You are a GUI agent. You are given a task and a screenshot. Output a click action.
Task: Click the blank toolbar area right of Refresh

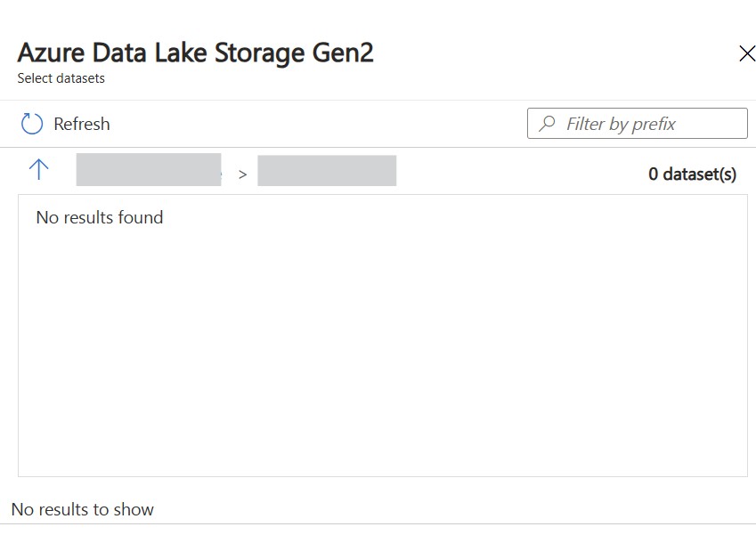click(x=318, y=124)
